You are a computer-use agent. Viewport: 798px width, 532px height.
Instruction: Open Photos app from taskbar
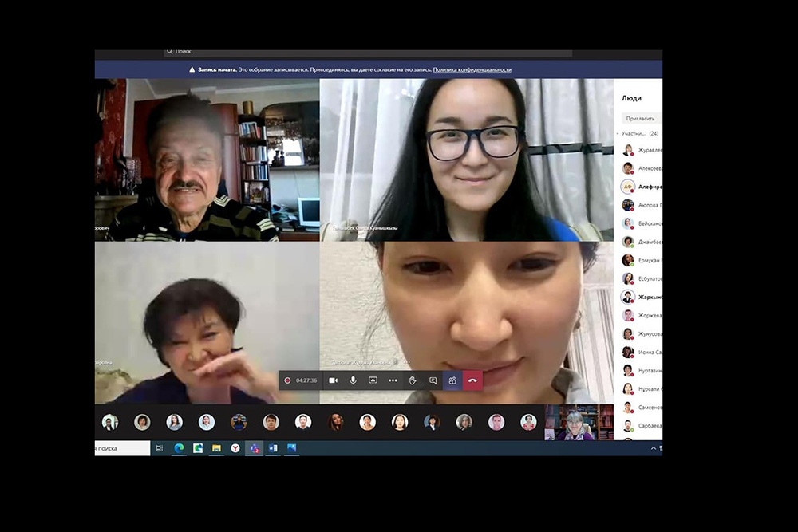pyautogui.click(x=291, y=448)
